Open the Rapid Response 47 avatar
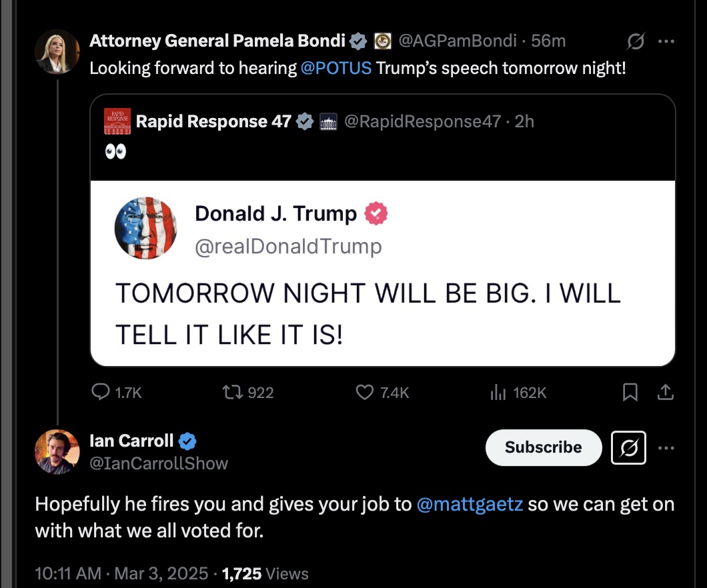Screen dimensions: 707x588 click(x=117, y=121)
